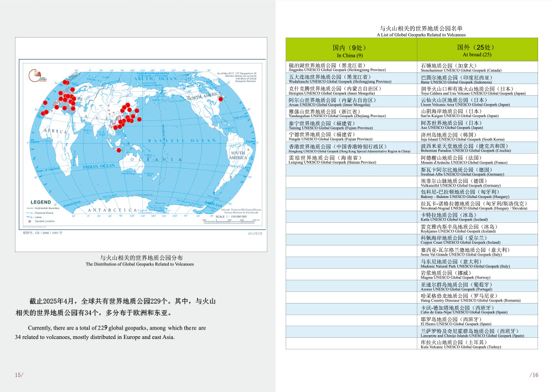
Task: Click the Lakes symbol in the legend
Action: 30,217
